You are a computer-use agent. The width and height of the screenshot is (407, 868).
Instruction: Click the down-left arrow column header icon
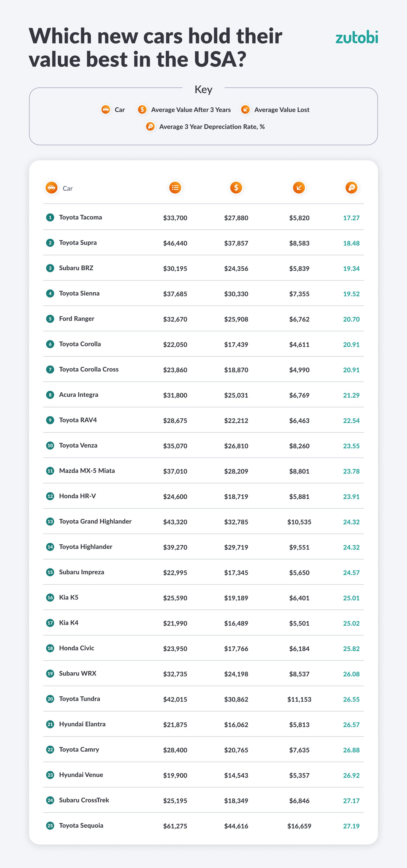(x=299, y=188)
